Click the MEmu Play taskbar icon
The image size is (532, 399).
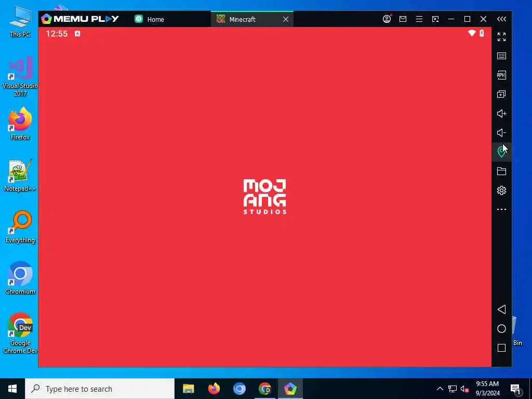point(290,389)
